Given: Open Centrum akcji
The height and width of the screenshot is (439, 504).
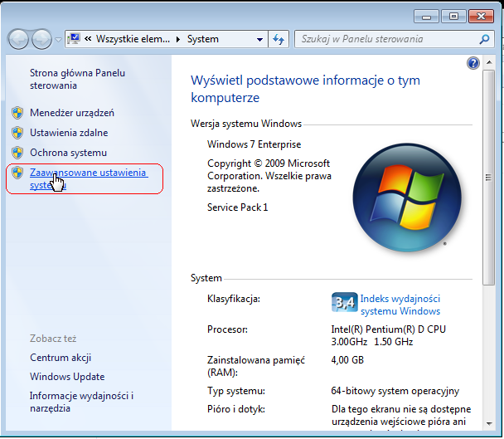Looking at the screenshot, I should [61, 358].
